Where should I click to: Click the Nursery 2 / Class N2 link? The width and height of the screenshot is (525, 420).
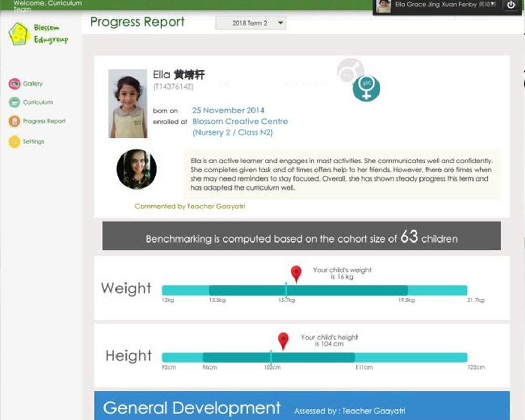(233, 133)
